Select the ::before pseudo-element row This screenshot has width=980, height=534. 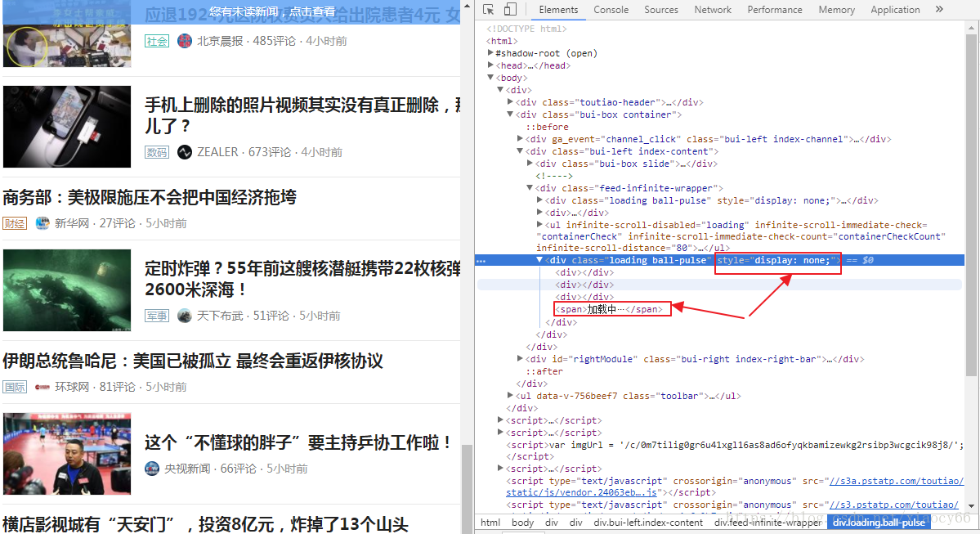547,126
